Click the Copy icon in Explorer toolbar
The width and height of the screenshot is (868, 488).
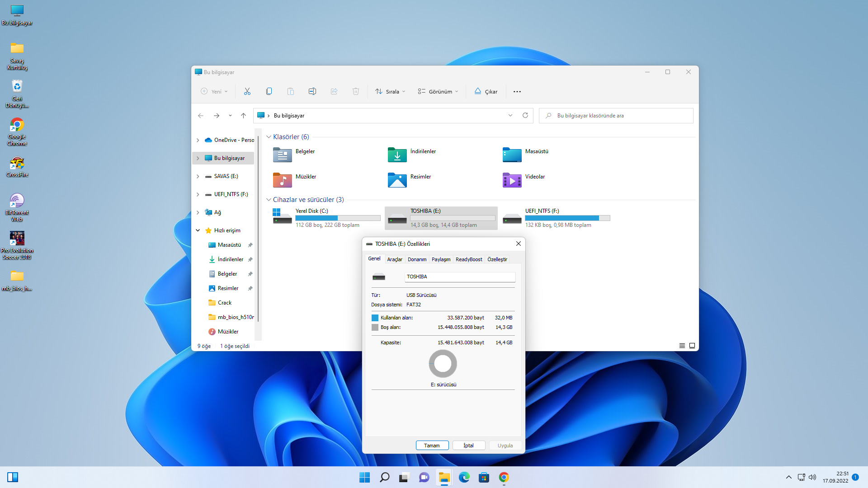click(269, 91)
